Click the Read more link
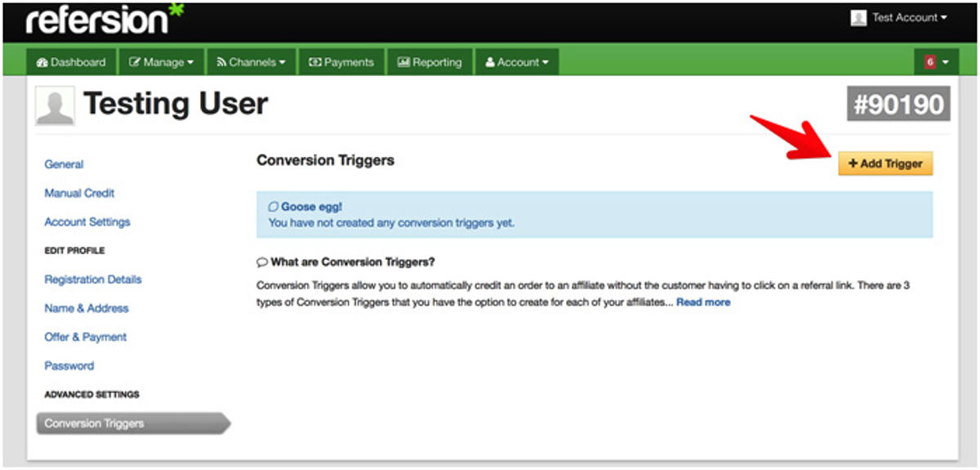The width and height of the screenshot is (980, 470). click(x=703, y=302)
